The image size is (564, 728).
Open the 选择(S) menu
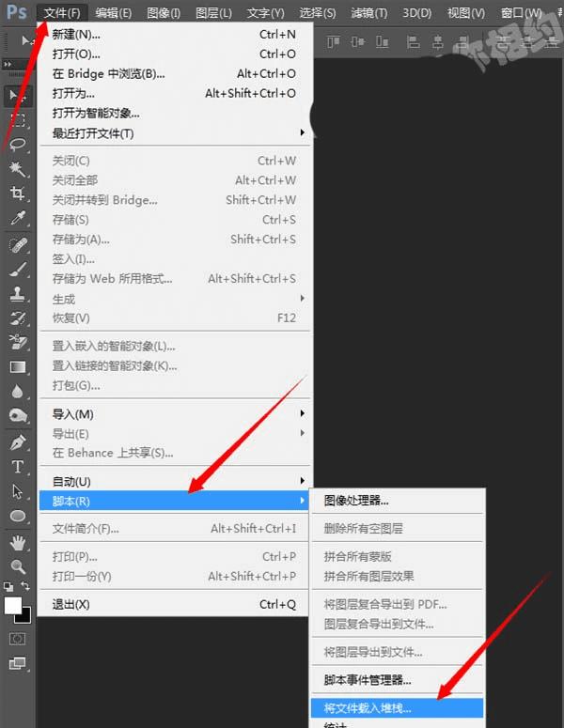(318, 12)
